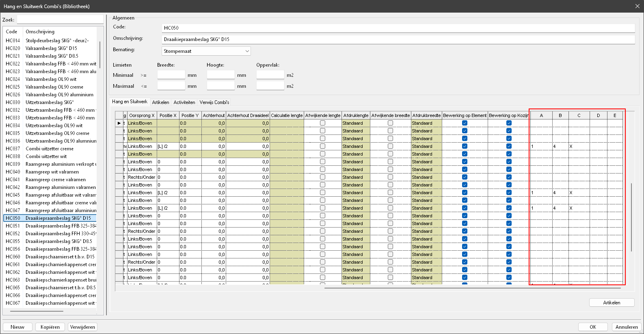Image resolution: width=644 pixels, height=334 pixels.
Task: Uncheck Bewerking op Element in first grid row
Action: click(x=465, y=123)
